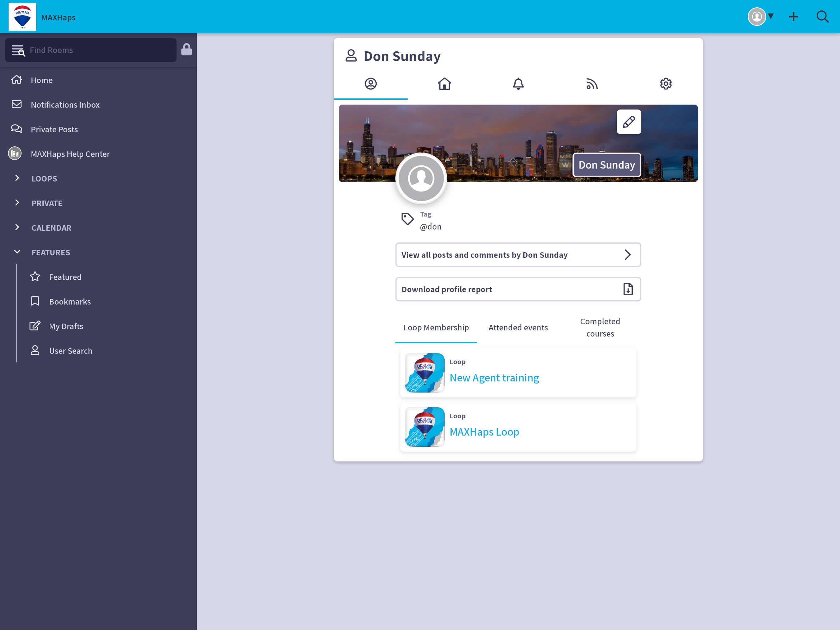This screenshot has height=630, width=840.
Task: Click the Chicago skyline cover banner
Action: point(518,143)
